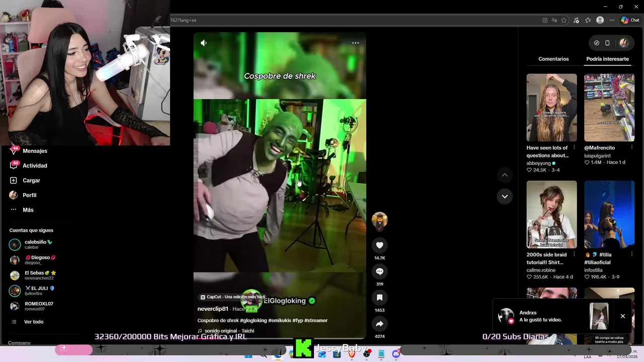
Task: Open Discord from the taskbar
Action: tap(396, 355)
